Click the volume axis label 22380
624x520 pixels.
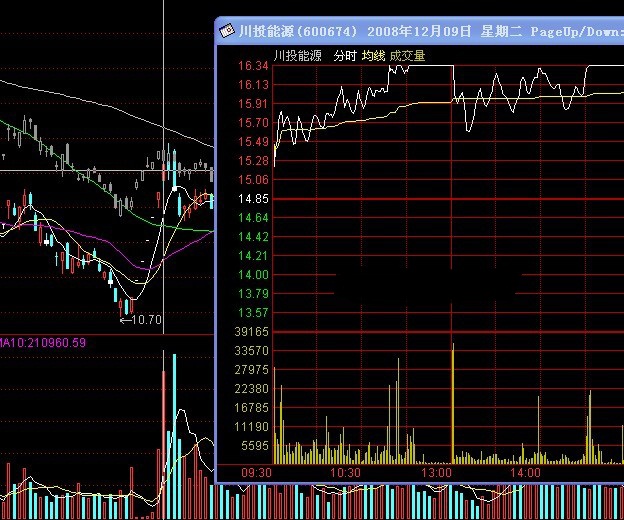point(252,388)
